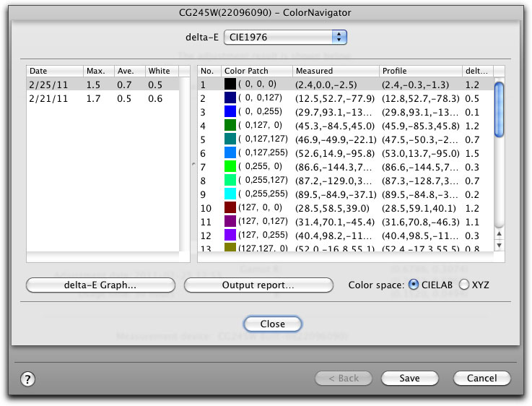The width and height of the screenshot is (532, 406).
Task: Click measured value (2.4,0.0,-2.5)
Action: pyautogui.click(x=326, y=85)
